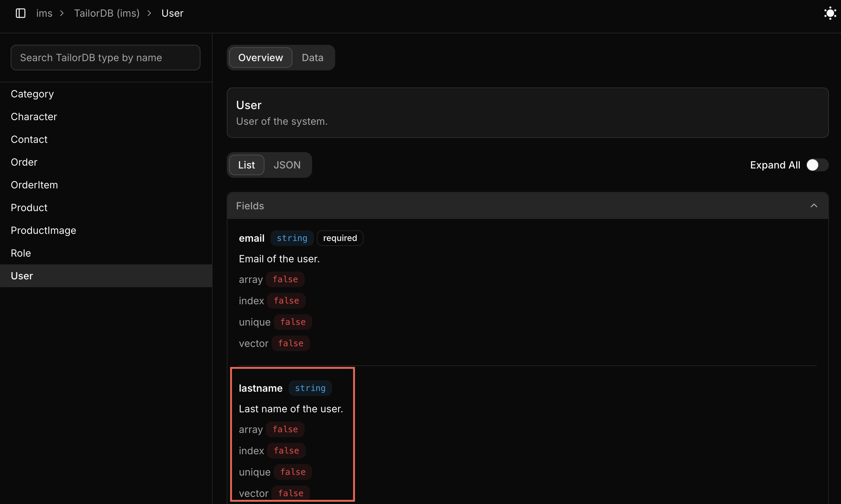Image resolution: width=841 pixels, height=504 pixels.
Task: Select the Category type
Action: (x=32, y=94)
